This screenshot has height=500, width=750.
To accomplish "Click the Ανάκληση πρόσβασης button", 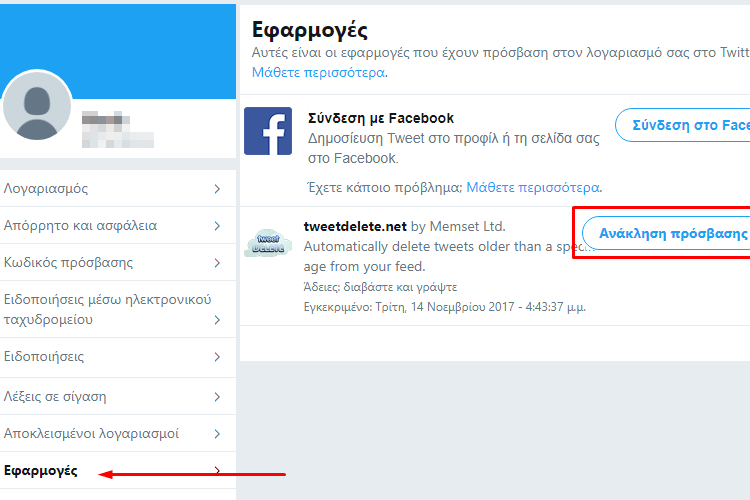I will (666, 233).
